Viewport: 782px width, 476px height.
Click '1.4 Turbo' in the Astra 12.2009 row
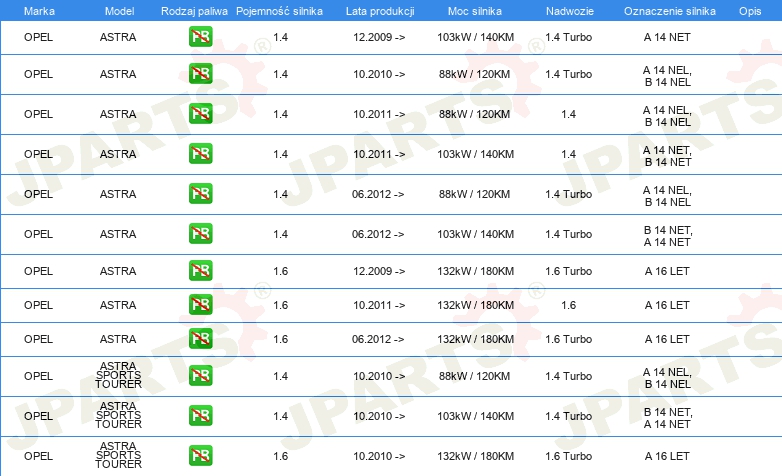[569, 37]
